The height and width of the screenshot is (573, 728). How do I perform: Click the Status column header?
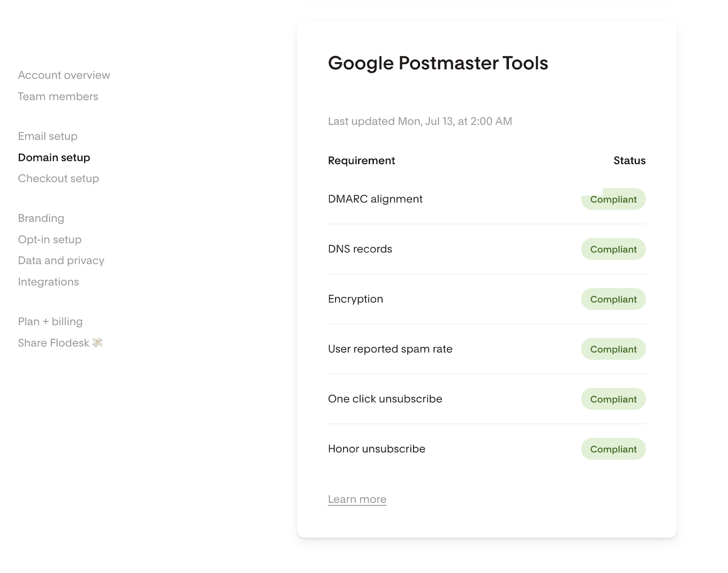[629, 160]
